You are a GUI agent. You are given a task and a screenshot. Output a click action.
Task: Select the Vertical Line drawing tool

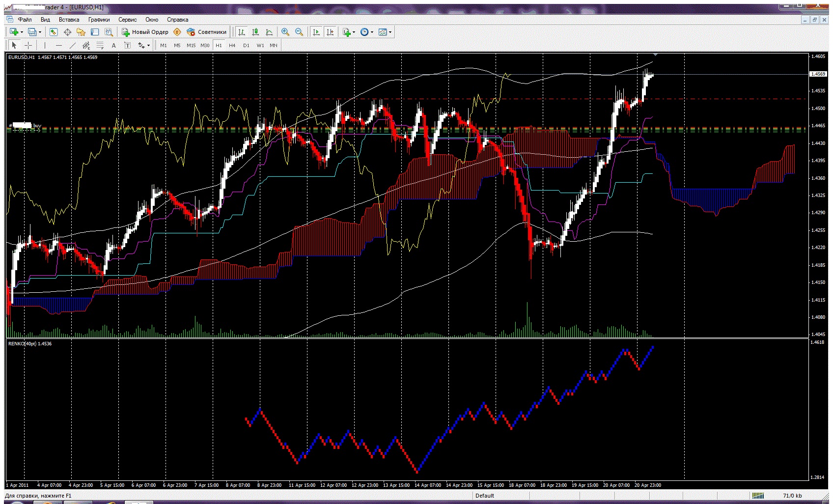click(x=45, y=45)
